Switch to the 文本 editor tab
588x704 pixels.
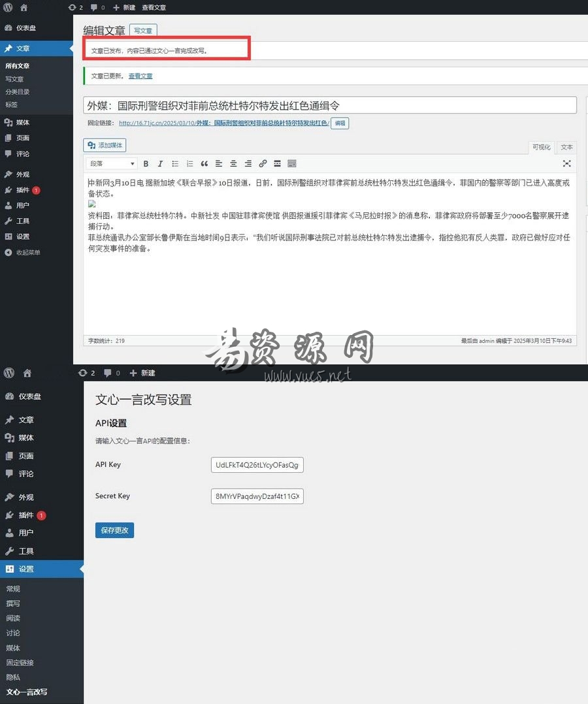(x=566, y=148)
